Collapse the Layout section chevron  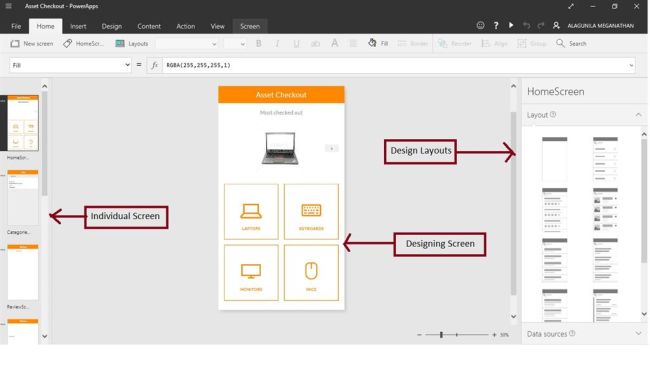pos(638,115)
